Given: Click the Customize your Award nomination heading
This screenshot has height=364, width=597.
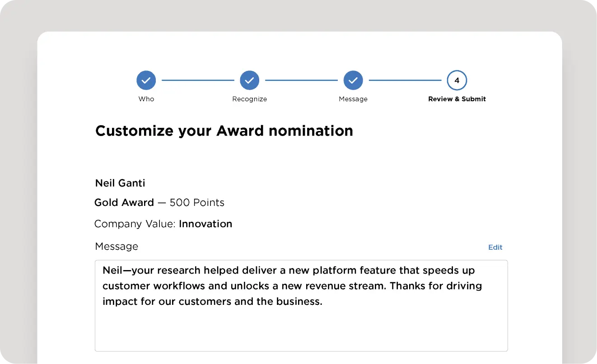Looking at the screenshot, I should point(224,131).
